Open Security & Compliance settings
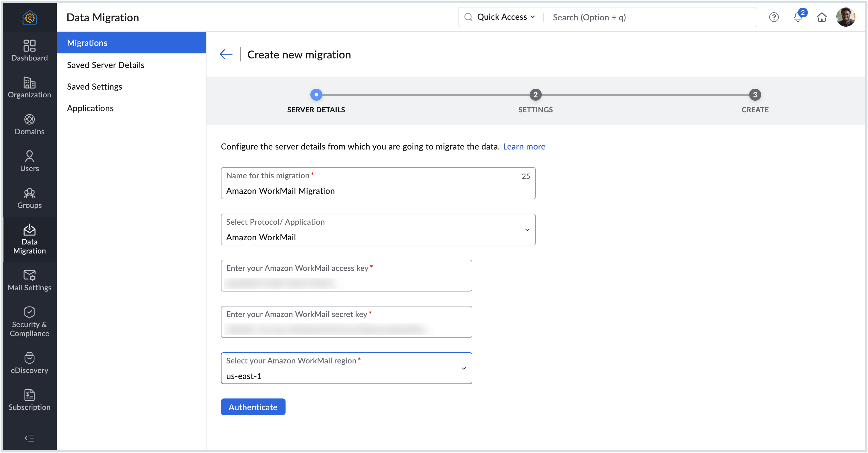This screenshot has height=453, width=868. (29, 321)
